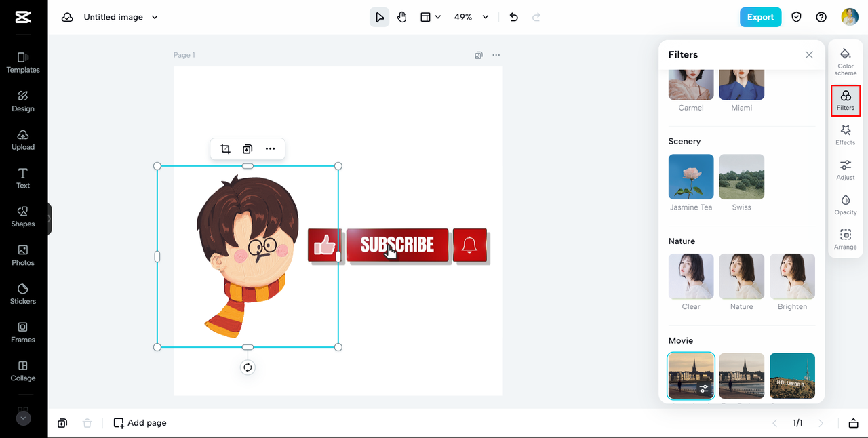
Task: Apply the second Movie filter thumbnail
Action: point(742,376)
